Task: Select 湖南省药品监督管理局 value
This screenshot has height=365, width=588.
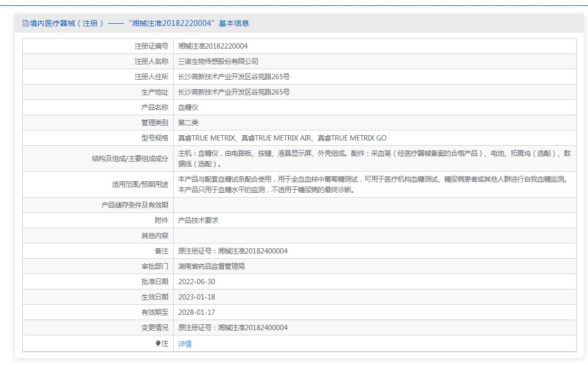Action: pos(212,266)
